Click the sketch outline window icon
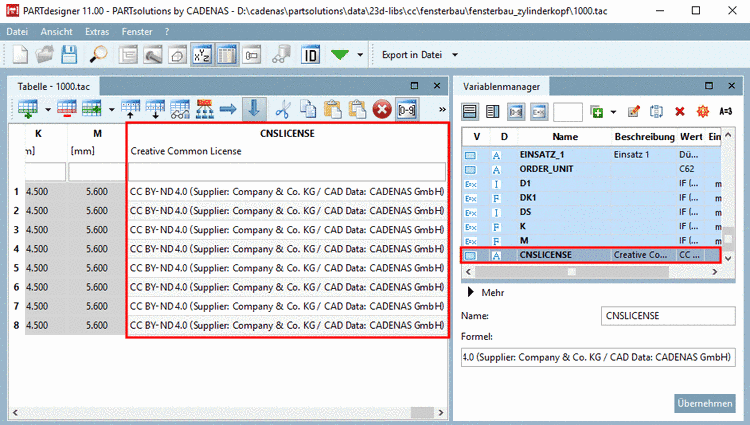The height and width of the screenshot is (425, 750). 177,55
